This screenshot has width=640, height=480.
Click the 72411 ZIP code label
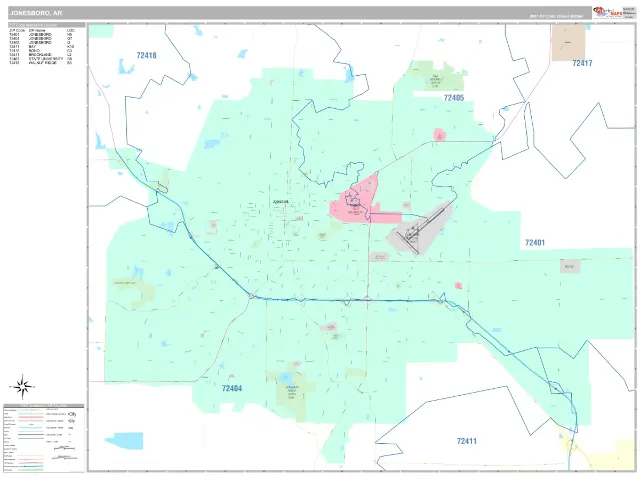pos(467,441)
